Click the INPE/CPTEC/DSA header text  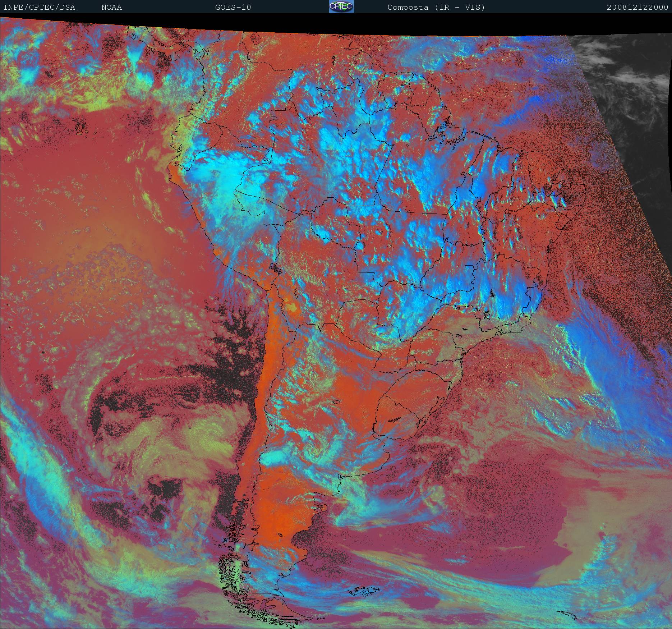point(39,7)
